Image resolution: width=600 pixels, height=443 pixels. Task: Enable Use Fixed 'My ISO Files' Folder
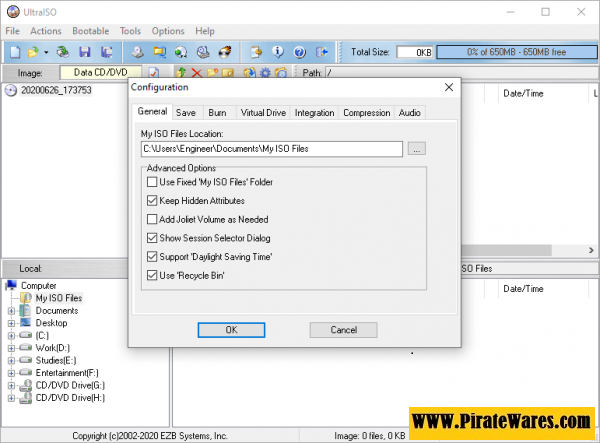click(x=152, y=183)
